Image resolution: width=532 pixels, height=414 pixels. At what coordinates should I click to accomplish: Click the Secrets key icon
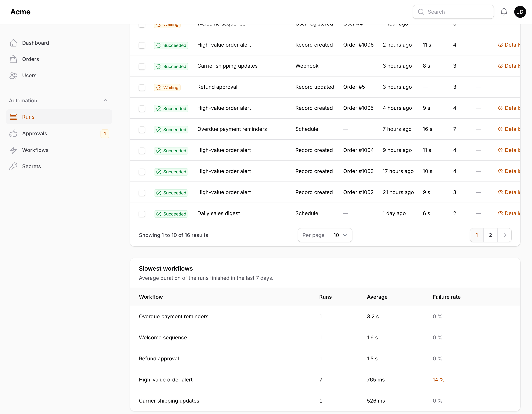click(13, 166)
